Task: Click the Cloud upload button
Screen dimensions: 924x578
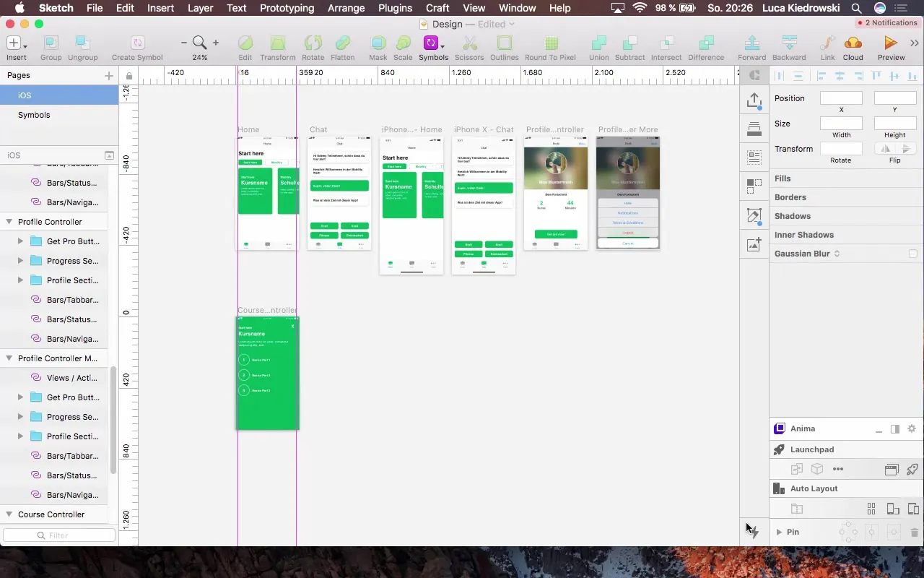Action: pos(853,48)
